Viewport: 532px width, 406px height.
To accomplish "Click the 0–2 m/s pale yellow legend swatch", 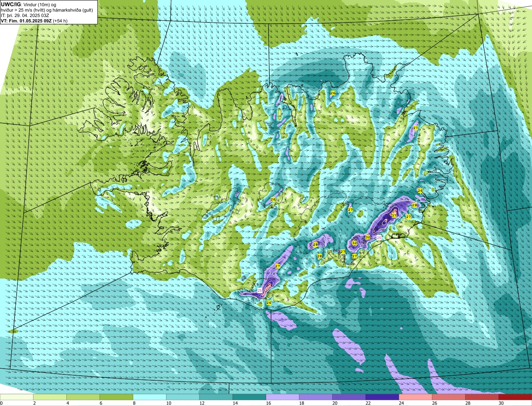I will tap(17, 397).
